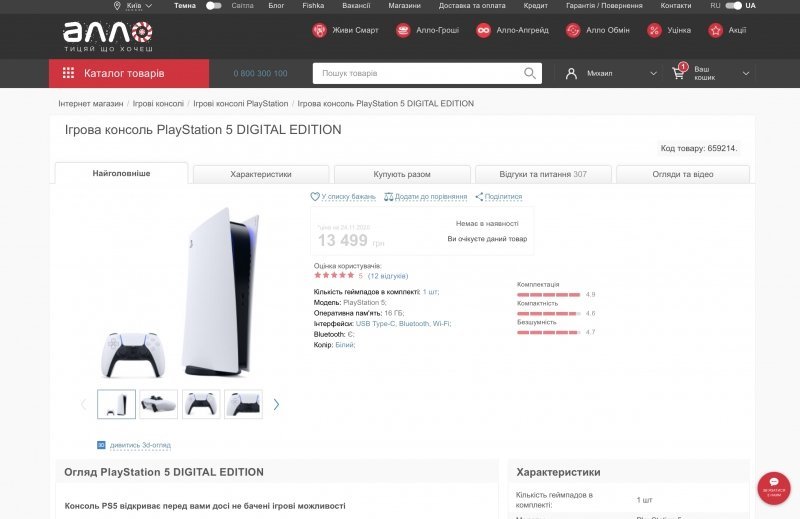
Task: Open the Каталог товарів button
Action: [129, 73]
